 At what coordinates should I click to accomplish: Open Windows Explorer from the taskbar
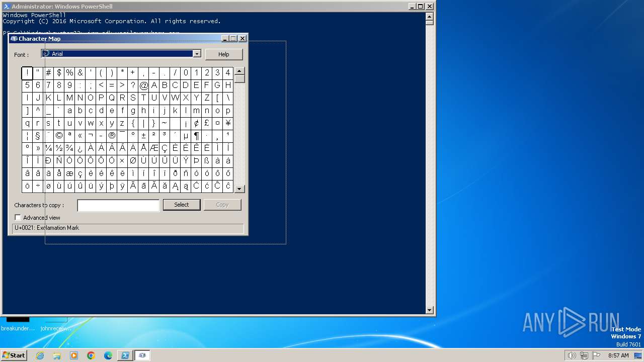[57, 355]
